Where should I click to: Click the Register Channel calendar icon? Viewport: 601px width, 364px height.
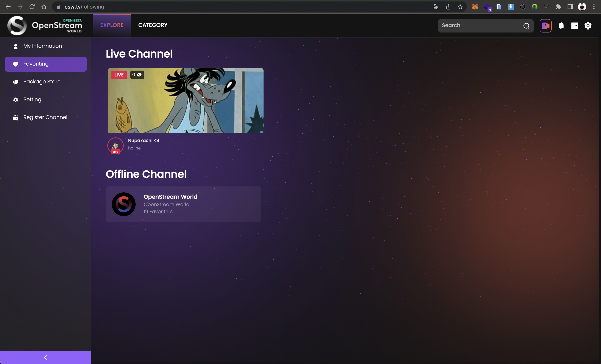point(16,118)
